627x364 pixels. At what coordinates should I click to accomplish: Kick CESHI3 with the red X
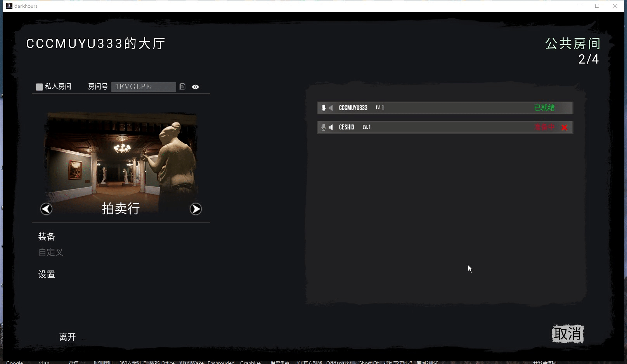pos(565,128)
